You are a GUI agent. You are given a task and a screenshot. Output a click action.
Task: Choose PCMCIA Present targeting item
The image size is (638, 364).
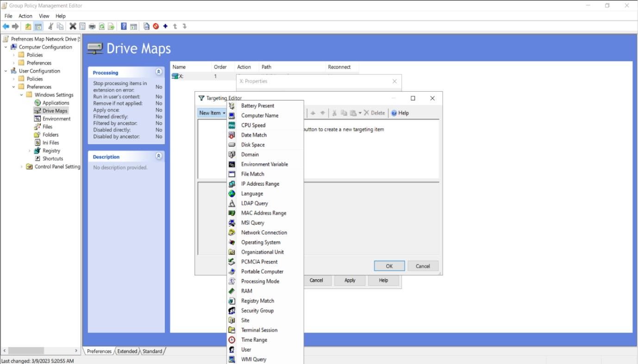(x=265, y=262)
